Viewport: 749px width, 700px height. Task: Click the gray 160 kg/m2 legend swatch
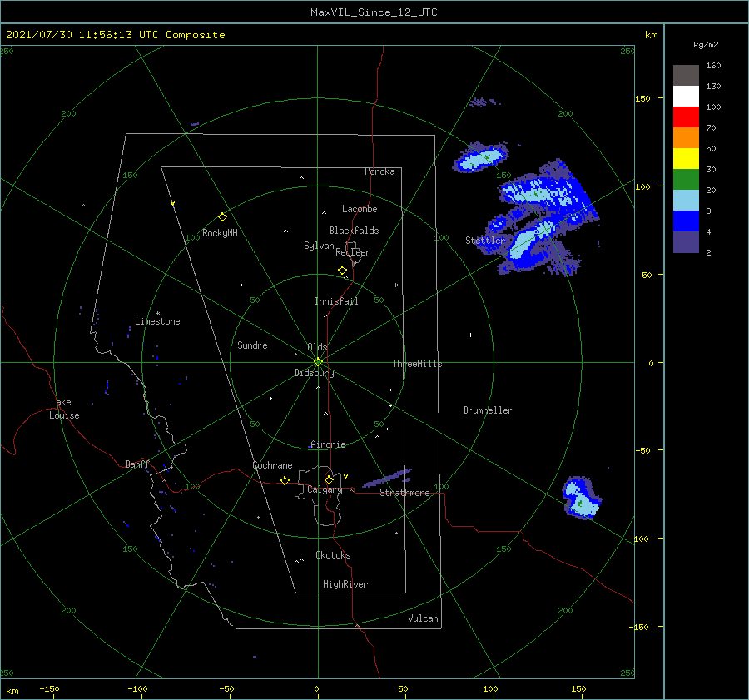686,76
